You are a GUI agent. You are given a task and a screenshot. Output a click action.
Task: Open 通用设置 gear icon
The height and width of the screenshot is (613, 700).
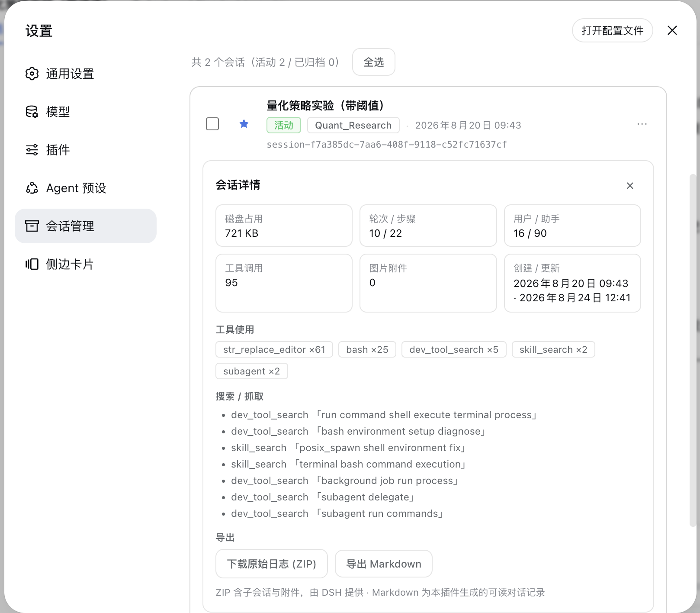tap(32, 74)
